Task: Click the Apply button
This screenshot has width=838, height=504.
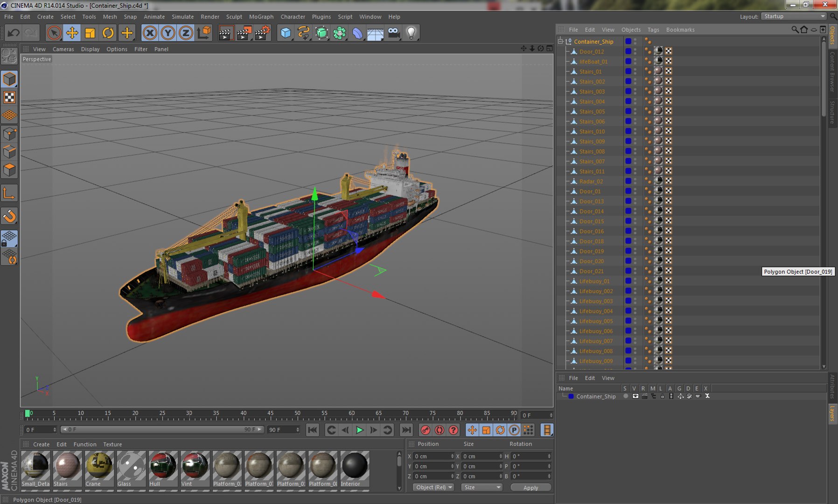Action: point(531,487)
